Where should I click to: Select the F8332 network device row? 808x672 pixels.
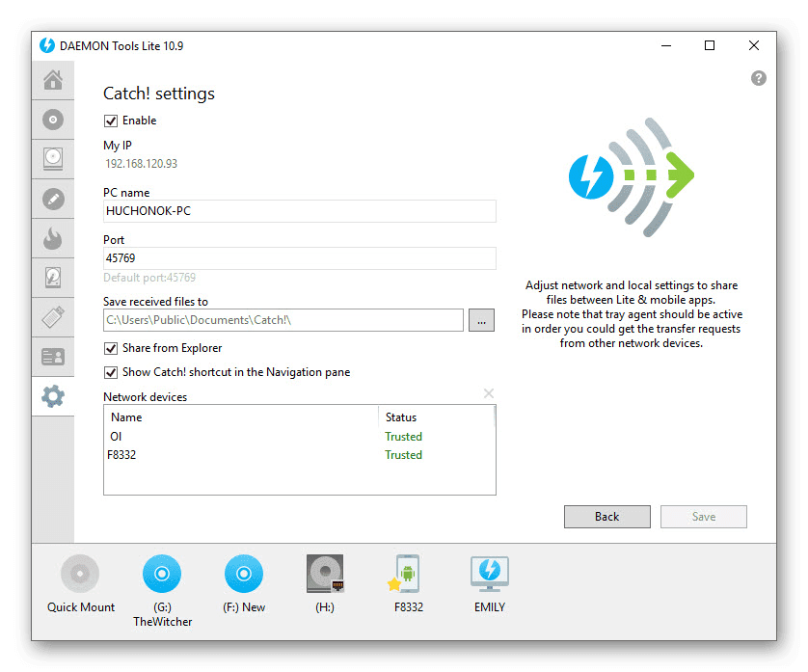point(300,455)
